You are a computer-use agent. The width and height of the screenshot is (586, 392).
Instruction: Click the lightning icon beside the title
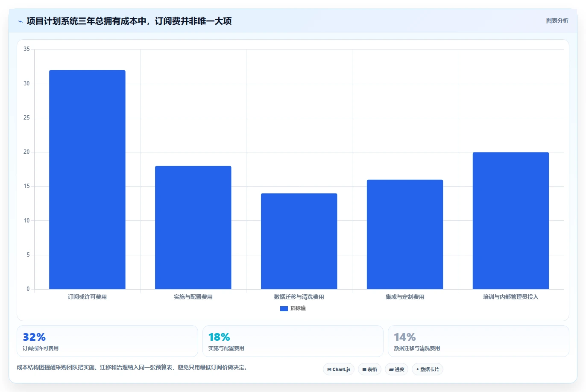coord(20,21)
